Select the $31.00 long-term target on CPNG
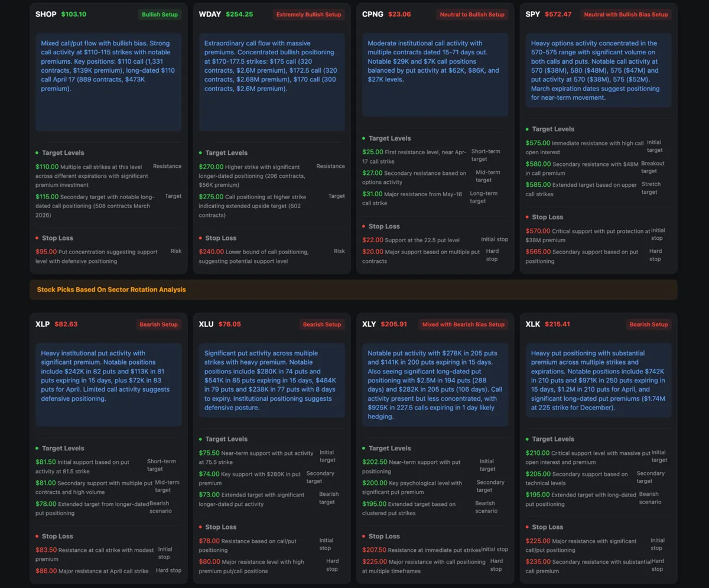 [372, 194]
